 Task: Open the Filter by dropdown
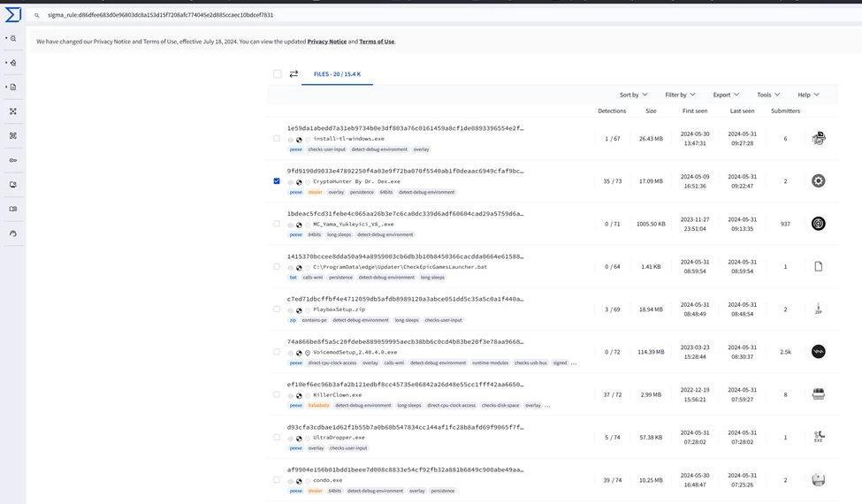click(680, 95)
